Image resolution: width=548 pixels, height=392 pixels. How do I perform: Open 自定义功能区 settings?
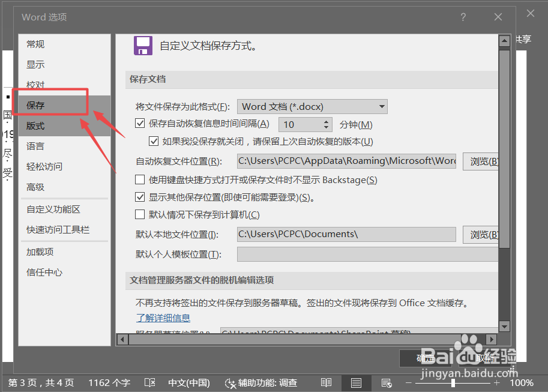pyautogui.click(x=64, y=209)
